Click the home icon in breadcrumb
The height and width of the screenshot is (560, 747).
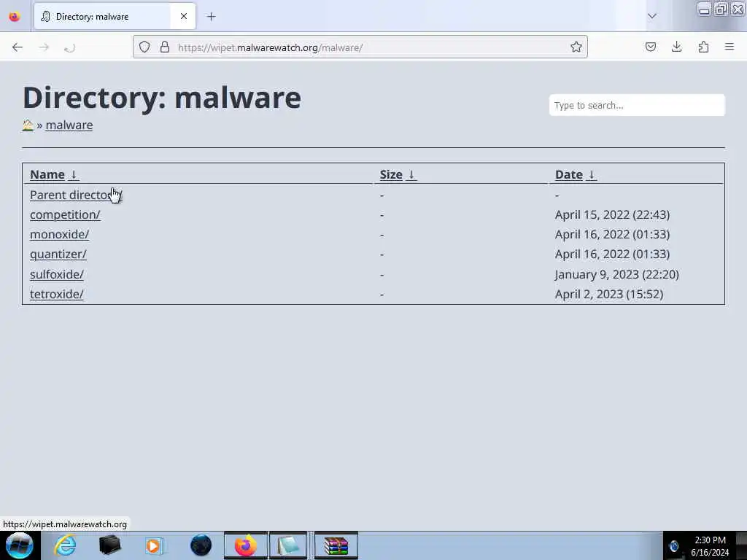[28, 125]
